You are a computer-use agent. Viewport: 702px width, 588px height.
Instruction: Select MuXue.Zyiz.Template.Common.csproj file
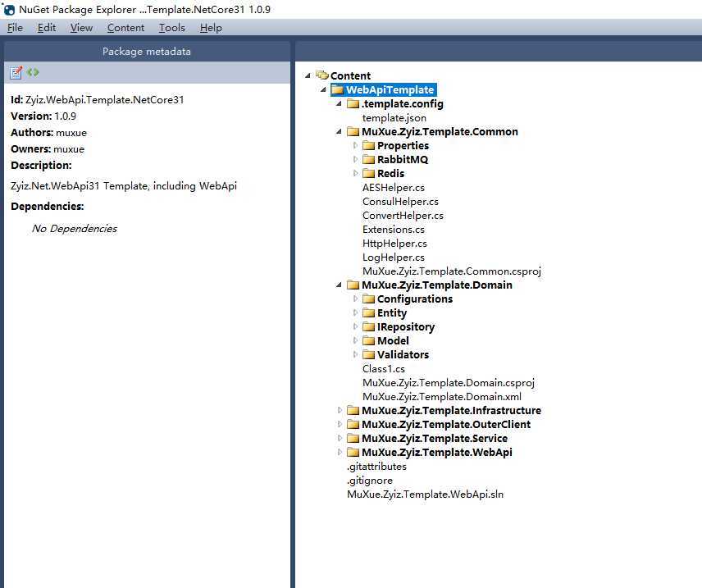click(452, 271)
